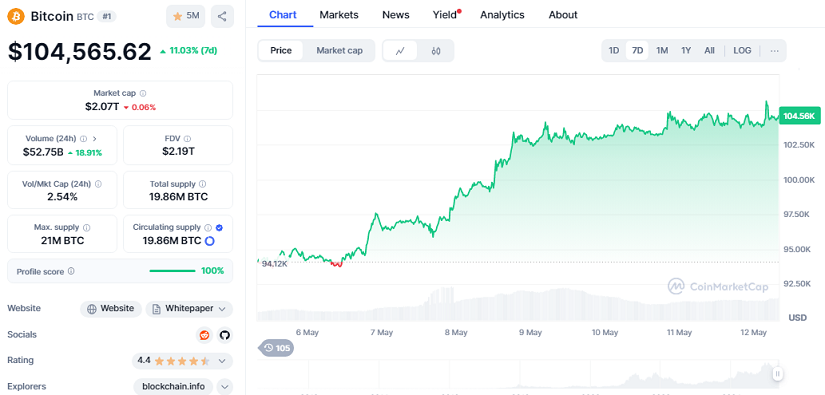Toggle LOG scale on chart
The height and width of the screenshot is (395, 825).
pyautogui.click(x=742, y=50)
